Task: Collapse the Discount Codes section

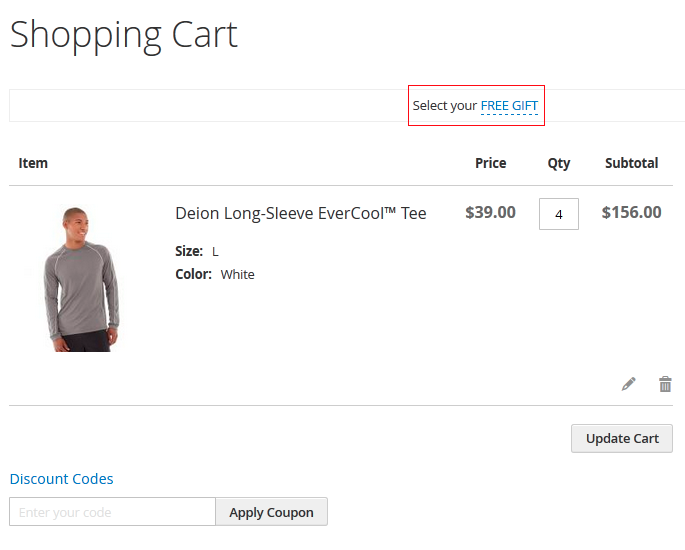Action: (x=61, y=479)
